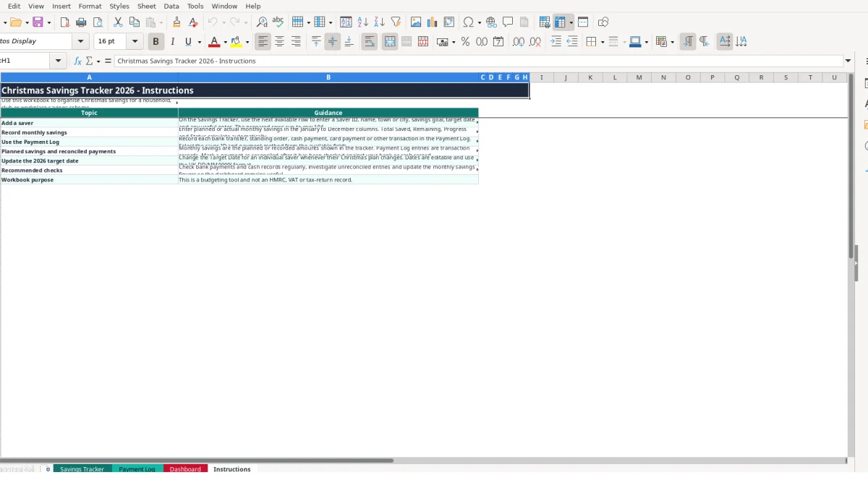Pick the font colour red A icon

tap(213, 42)
